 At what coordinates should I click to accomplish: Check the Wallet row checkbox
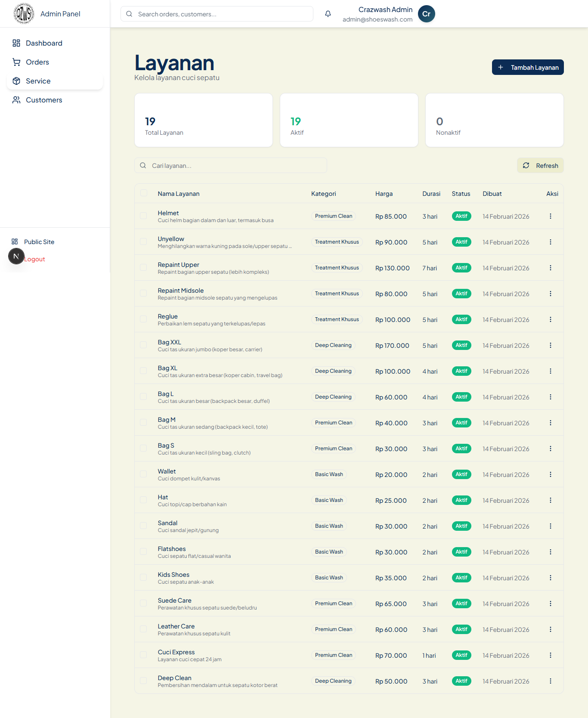pyautogui.click(x=143, y=474)
